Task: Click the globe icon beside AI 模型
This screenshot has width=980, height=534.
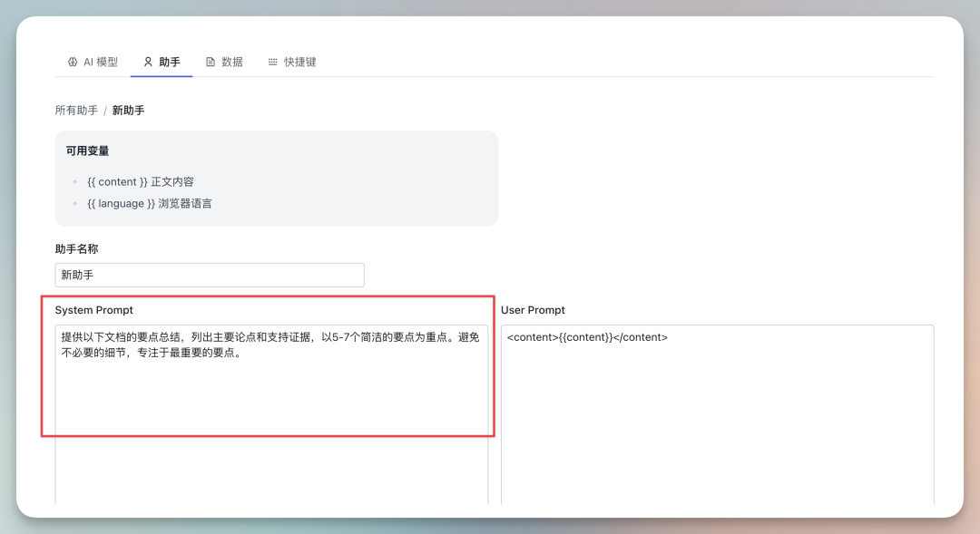Action: click(72, 62)
